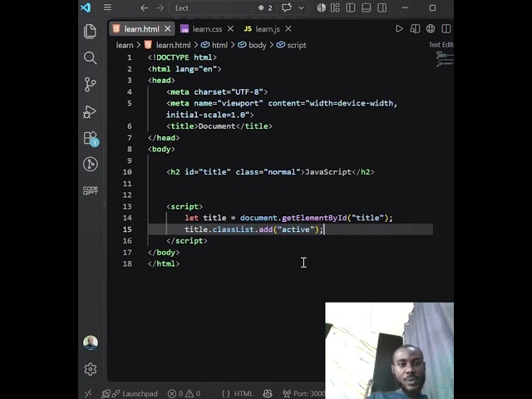The width and height of the screenshot is (532, 399).
Task: Click the VS Code logo
Action: [86, 7]
